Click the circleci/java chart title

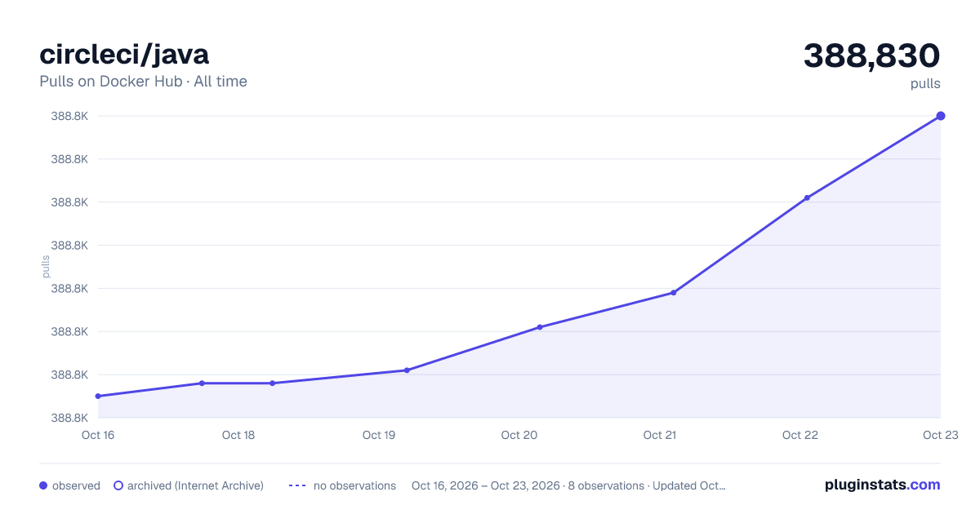pos(124,55)
